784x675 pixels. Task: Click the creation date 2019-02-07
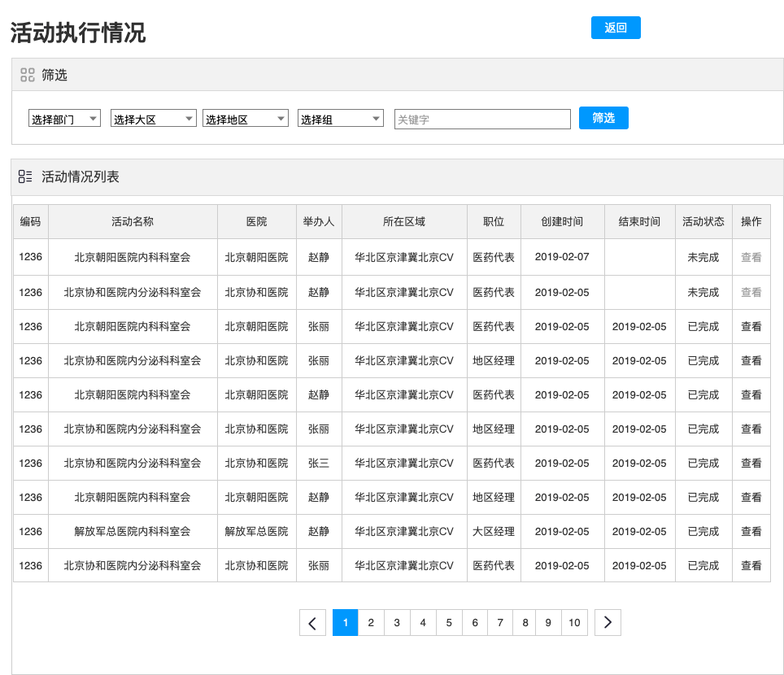pos(562,257)
